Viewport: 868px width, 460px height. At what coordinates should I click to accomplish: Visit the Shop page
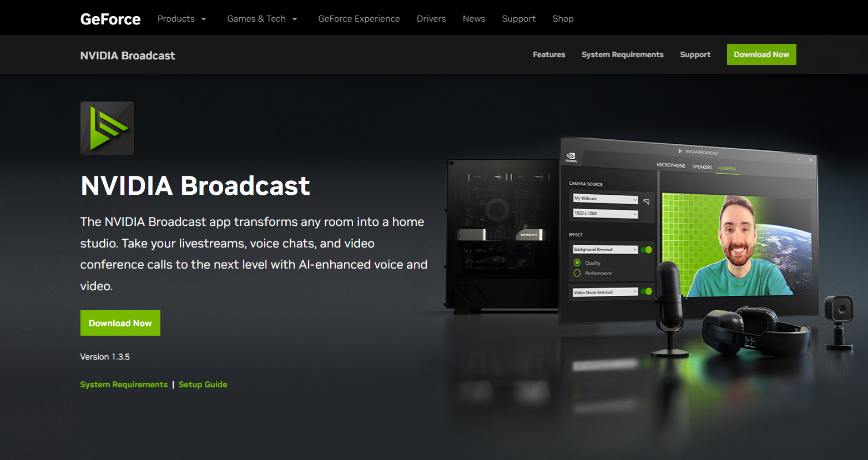pos(563,19)
